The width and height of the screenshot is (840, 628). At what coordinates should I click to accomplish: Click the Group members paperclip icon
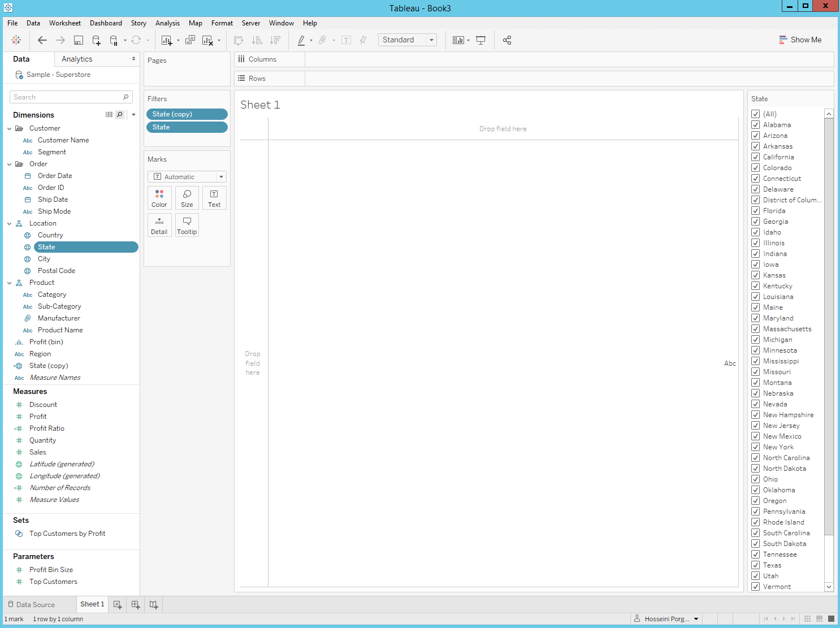322,40
